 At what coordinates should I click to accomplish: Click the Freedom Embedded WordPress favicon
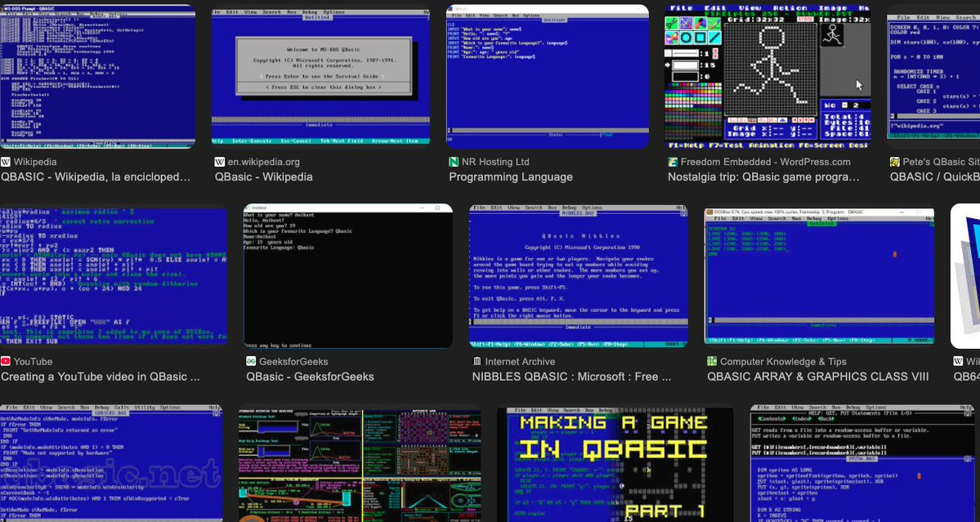pos(673,162)
